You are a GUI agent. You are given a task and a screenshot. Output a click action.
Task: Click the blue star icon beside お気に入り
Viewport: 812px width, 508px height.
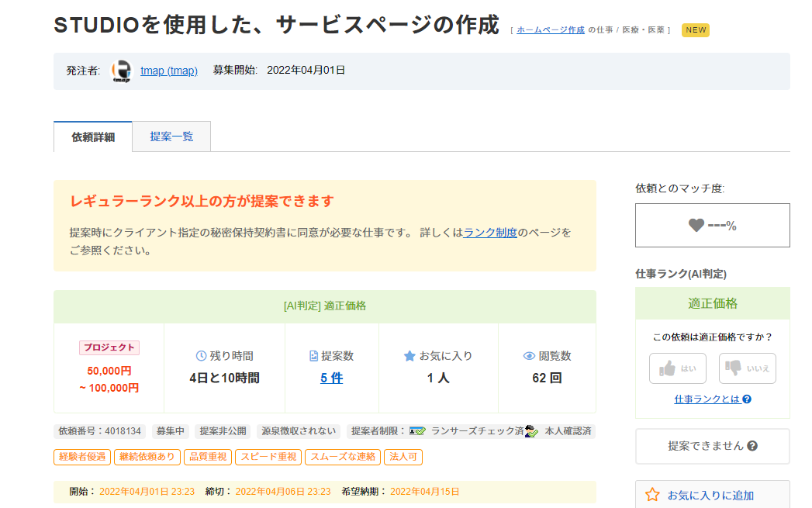[409, 356]
